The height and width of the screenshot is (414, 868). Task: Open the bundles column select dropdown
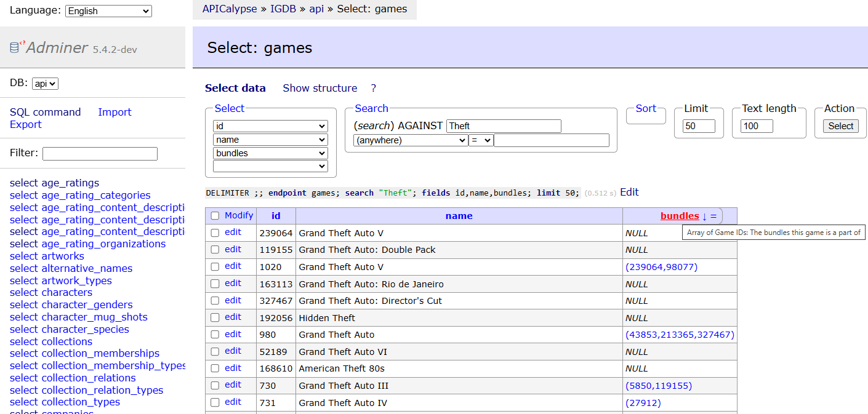tap(270, 153)
